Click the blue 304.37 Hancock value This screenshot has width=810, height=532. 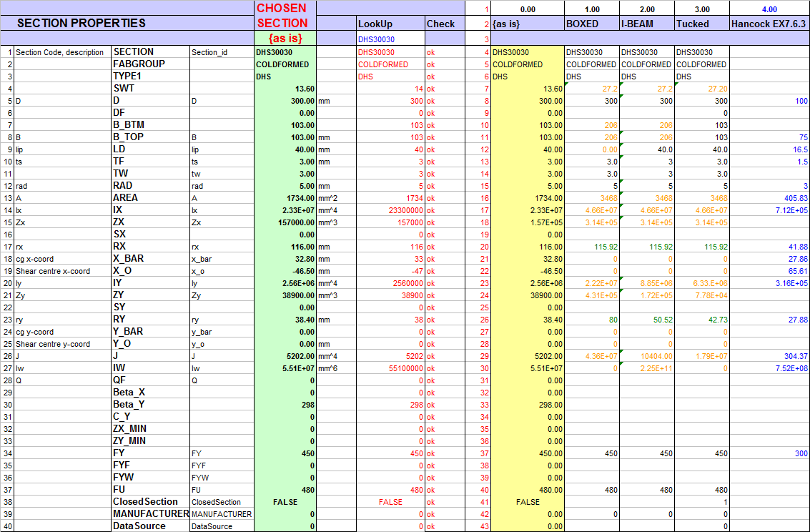pyautogui.click(x=769, y=356)
